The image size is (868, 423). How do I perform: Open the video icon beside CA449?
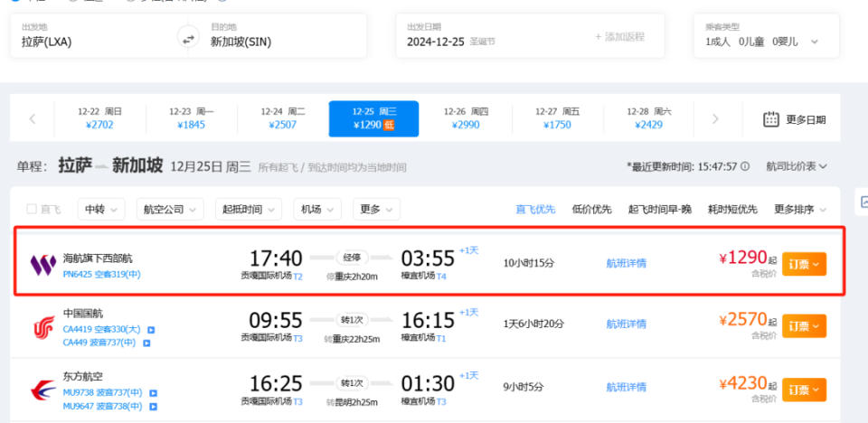[x=146, y=343]
